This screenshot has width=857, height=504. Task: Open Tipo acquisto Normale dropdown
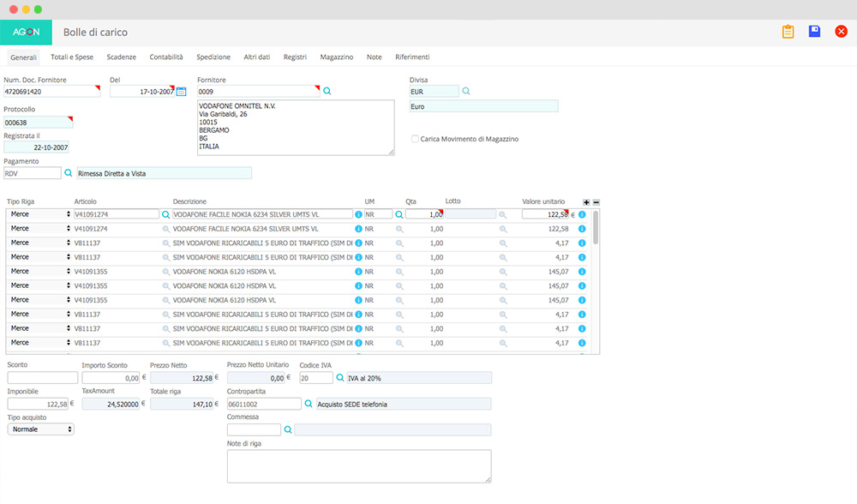tap(41, 429)
